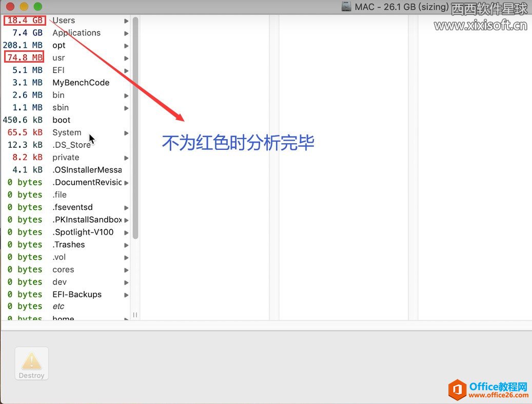Select the private folder name
Screen dimensions: 532x404
click(66, 158)
